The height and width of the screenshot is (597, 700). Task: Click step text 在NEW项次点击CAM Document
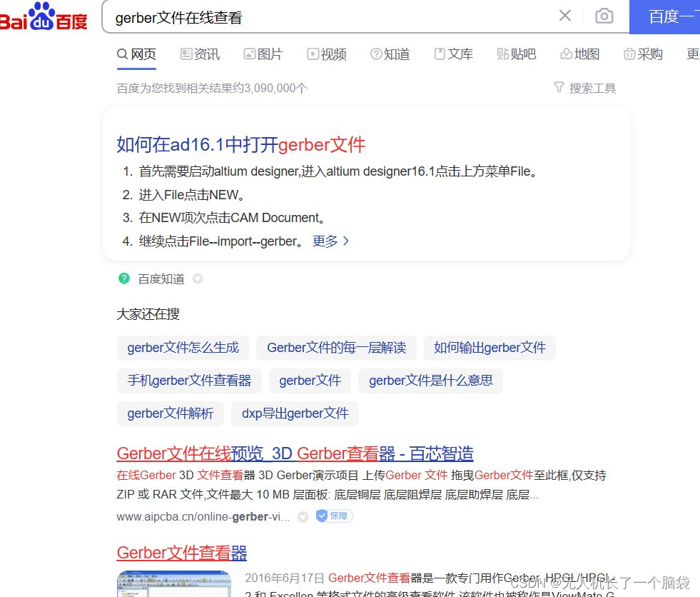(x=232, y=218)
